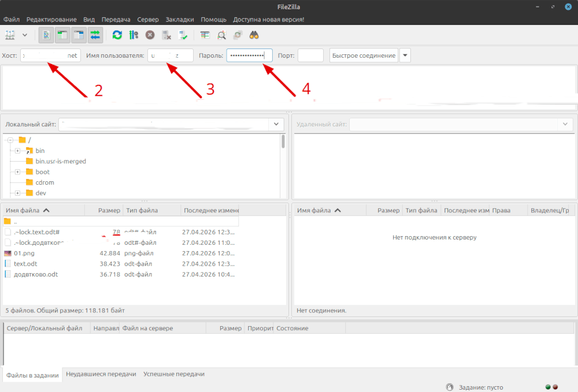Toggle synchronized browsing

[238, 35]
